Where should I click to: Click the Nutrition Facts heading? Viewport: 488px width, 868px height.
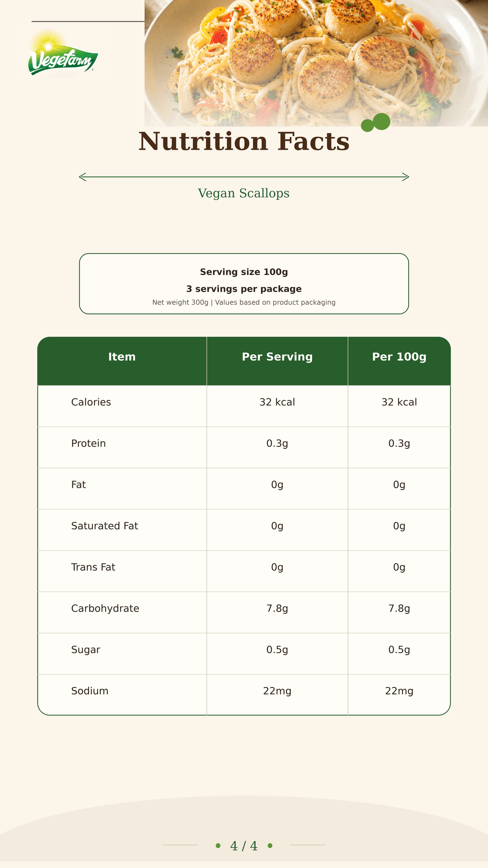click(244, 141)
